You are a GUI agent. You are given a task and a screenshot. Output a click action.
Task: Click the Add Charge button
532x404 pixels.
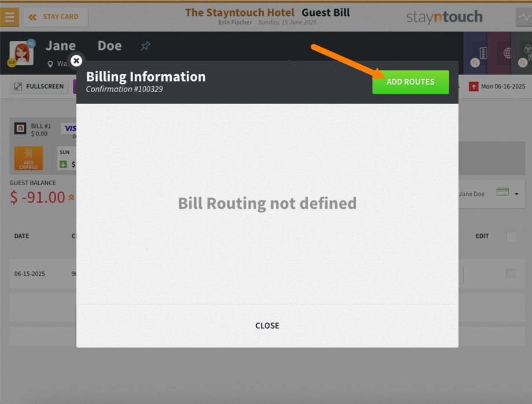[x=28, y=158]
